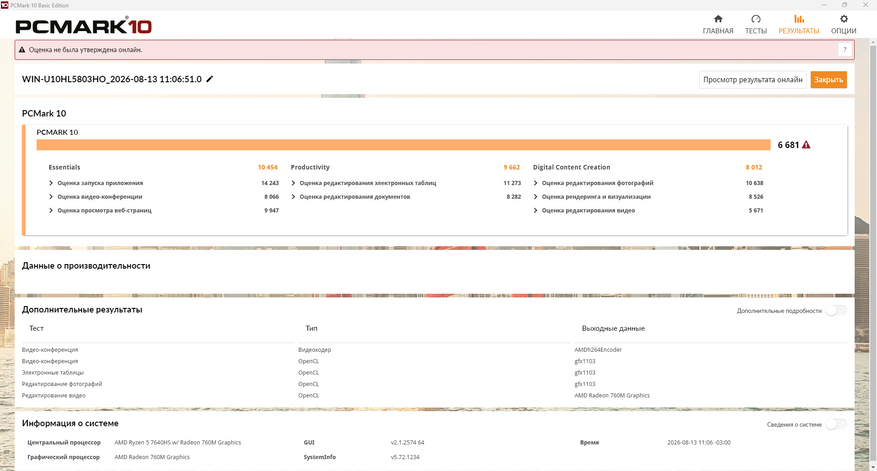This screenshot has height=471, width=877.
Task: Minimize the PCMark 10 window
Action: point(824,5)
